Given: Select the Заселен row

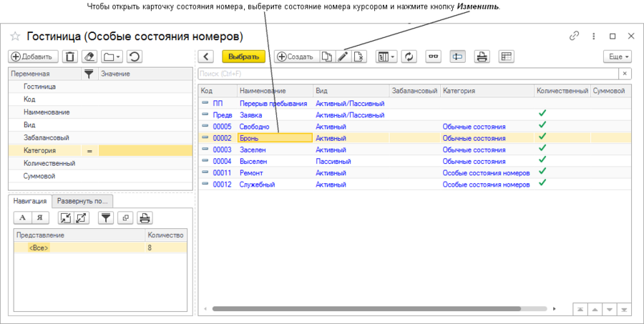Looking at the screenshot, I should [x=415, y=149].
